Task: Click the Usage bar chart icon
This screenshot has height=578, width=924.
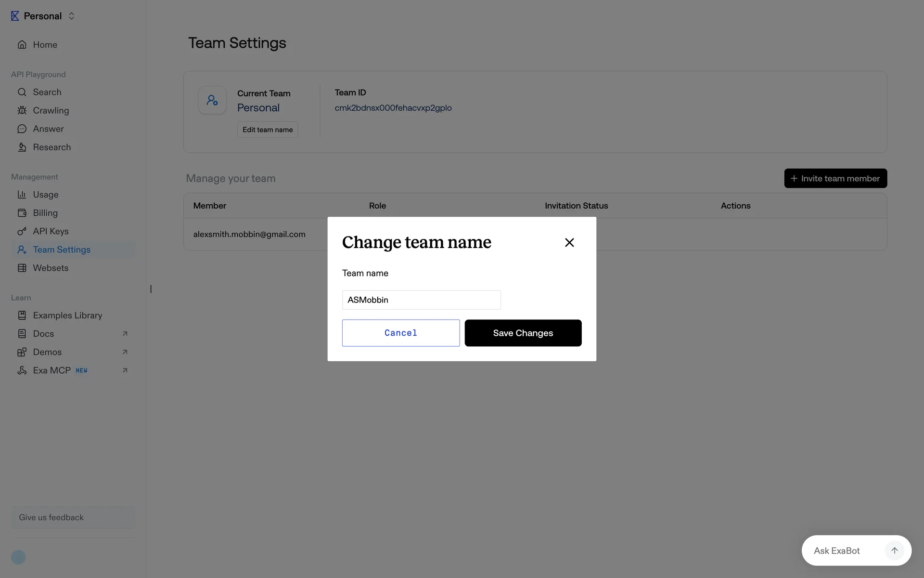Action: [x=22, y=195]
